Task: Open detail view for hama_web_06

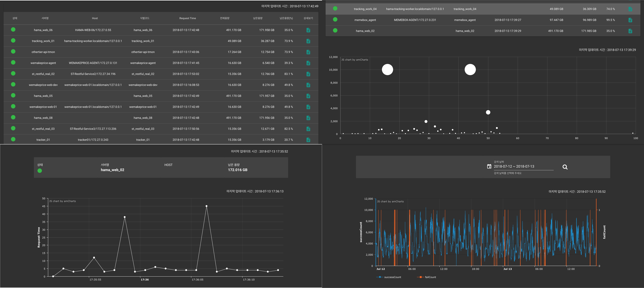Action: coord(308,30)
